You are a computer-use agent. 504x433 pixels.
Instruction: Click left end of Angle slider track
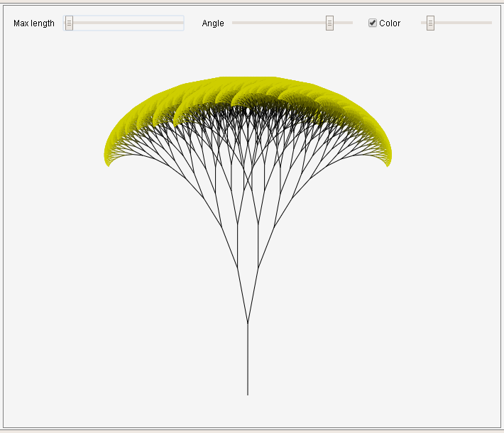(x=235, y=23)
